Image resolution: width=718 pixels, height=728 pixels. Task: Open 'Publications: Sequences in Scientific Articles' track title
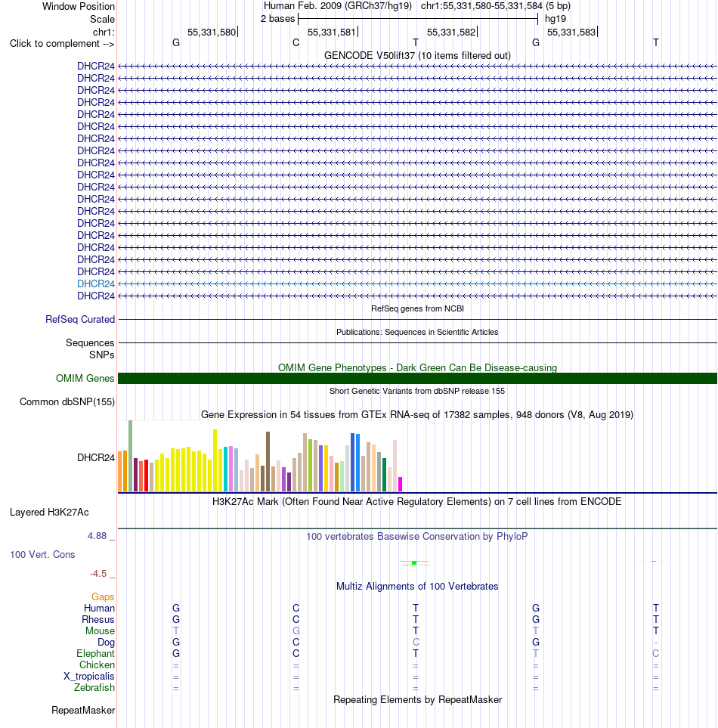(417, 332)
